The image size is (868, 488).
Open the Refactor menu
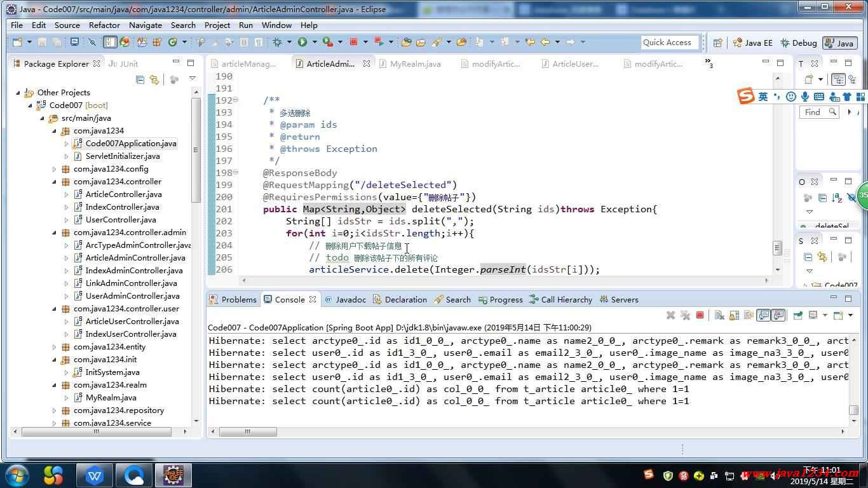[104, 25]
